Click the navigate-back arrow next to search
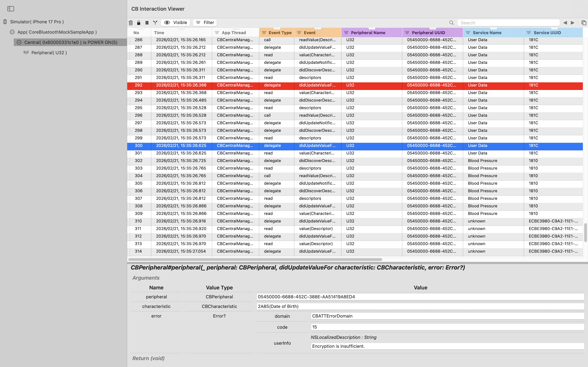Viewport: 588px width, 367px height. [x=565, y=23]
